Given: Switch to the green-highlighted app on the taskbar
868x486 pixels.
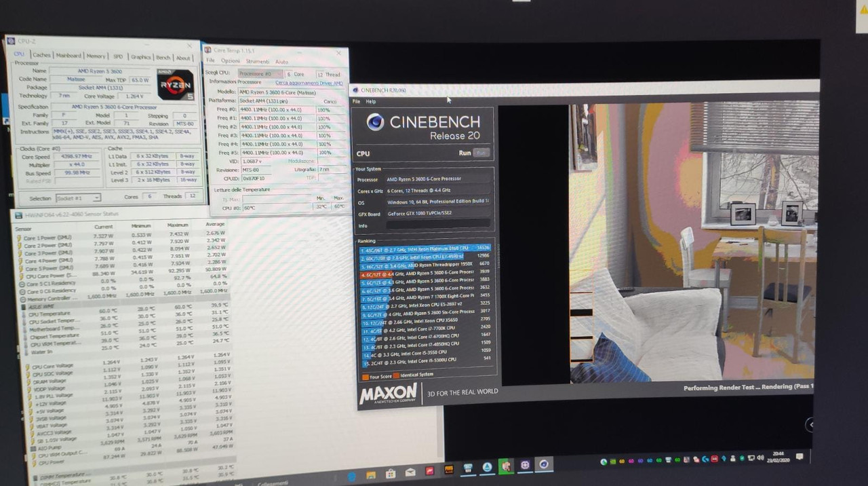Looking at the screenshot, I should [x=506, y=466].
